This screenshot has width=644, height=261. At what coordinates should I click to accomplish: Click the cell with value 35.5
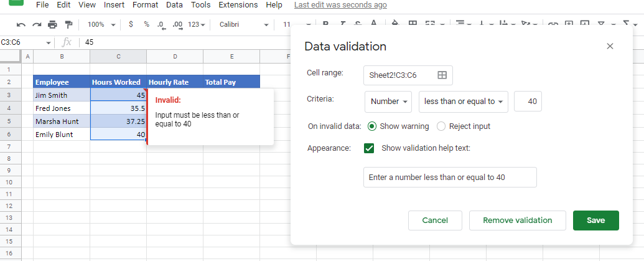[118, 108]
